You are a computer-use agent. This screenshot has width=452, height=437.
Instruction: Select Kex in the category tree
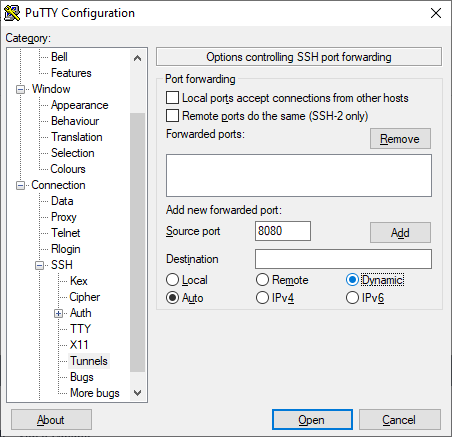coord(79,281)
